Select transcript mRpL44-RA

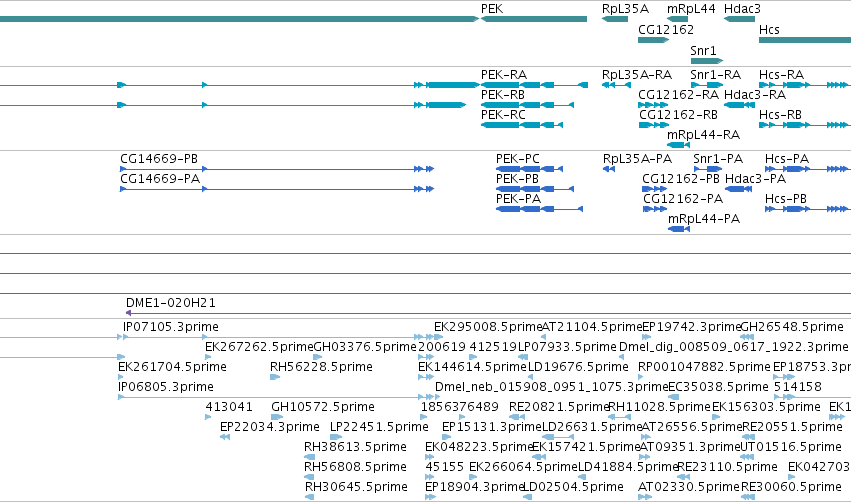tap(678, 145)
